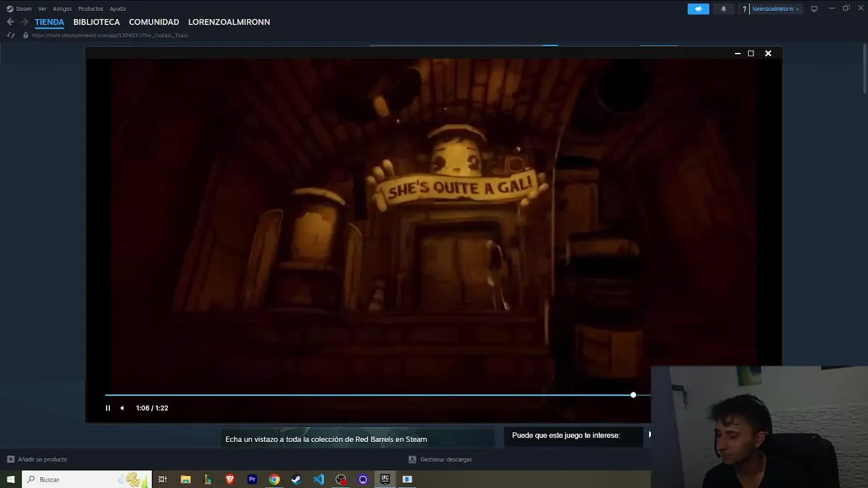868x488 pixels.
Task: Open the Amigos menu
Action: click(x=62, y=9)
